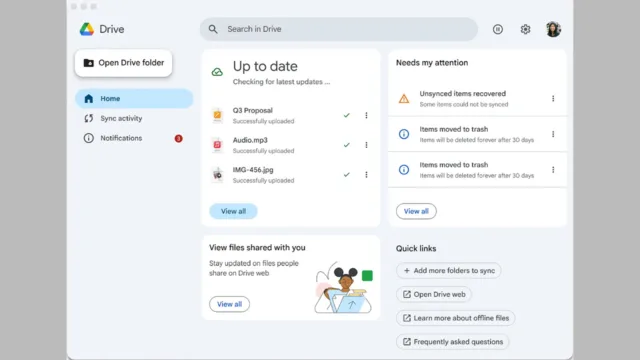Click Add more folders to sync
Screen dimensions: 640x360
(449, 271)
